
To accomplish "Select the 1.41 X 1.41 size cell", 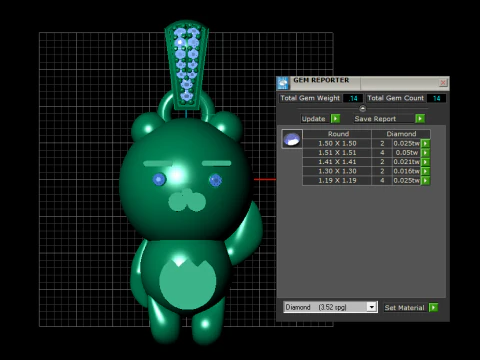I will point(337,162).
